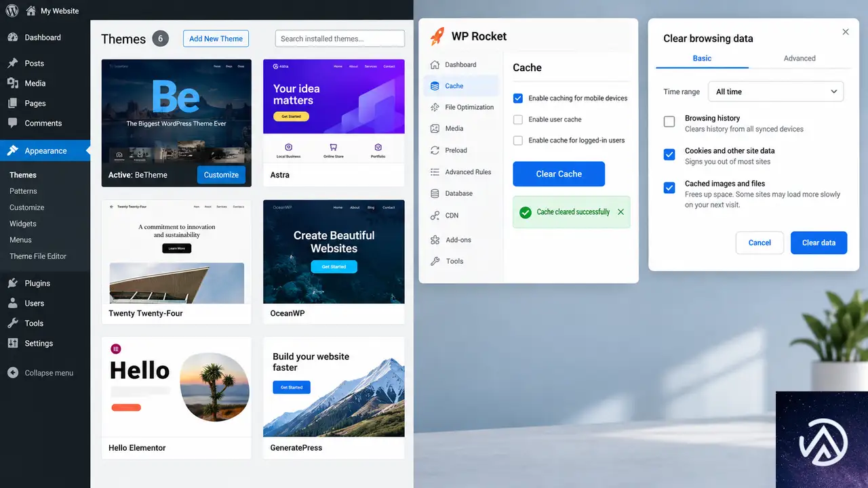Viewport: 868px width, 488px height.
Task: Click the Dashboard gauge icon in WordPress sidebar
Action: click(x=13, y=37)
